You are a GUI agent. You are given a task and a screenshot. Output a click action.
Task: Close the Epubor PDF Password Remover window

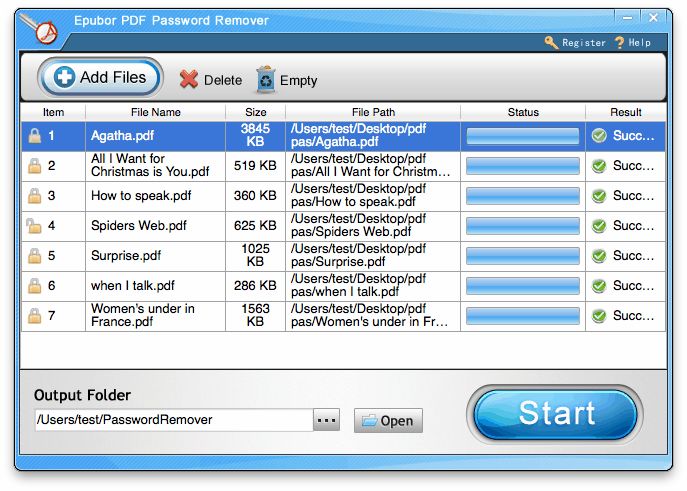coord(653,18)
